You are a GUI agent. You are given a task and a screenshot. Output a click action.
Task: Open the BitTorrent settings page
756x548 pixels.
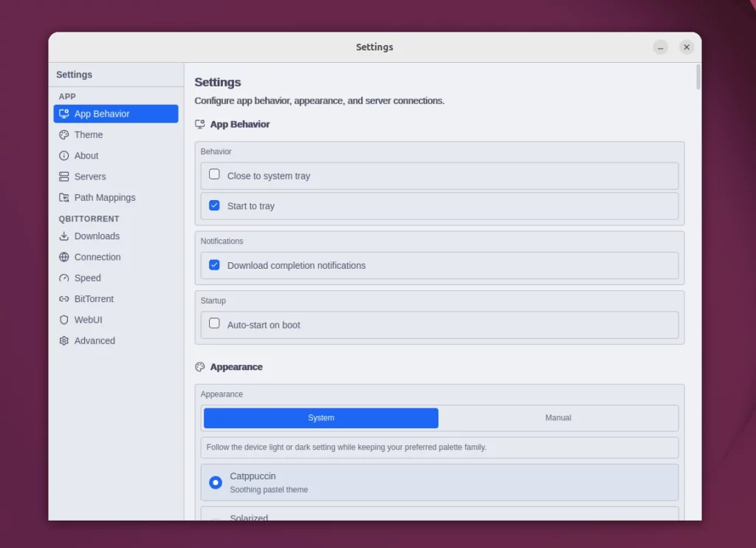[116, 299]
